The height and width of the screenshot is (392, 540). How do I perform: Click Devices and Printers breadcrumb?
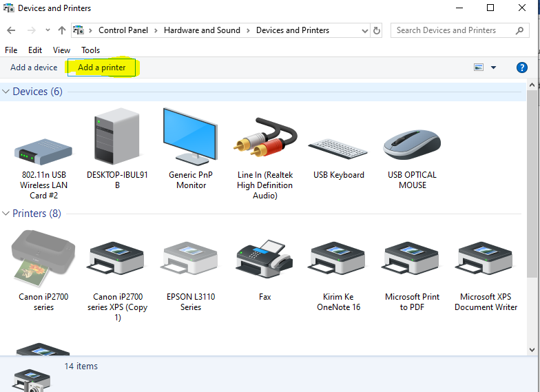pyautogui.click(x=293, y=30)
